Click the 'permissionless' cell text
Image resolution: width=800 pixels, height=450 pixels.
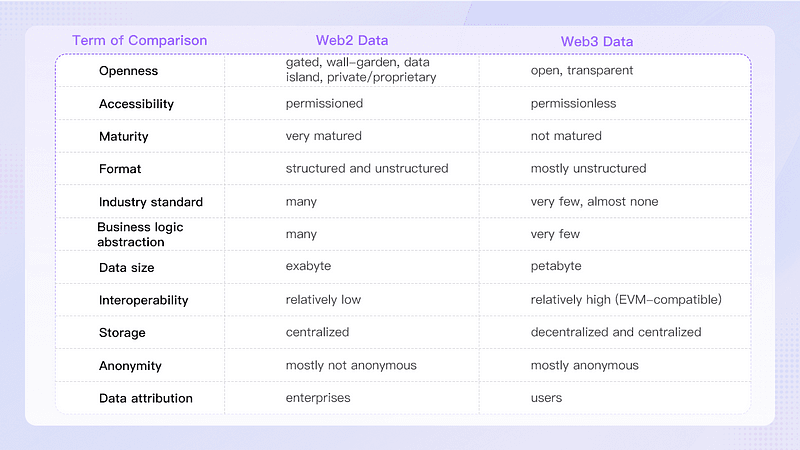click(x=573, y=104)
